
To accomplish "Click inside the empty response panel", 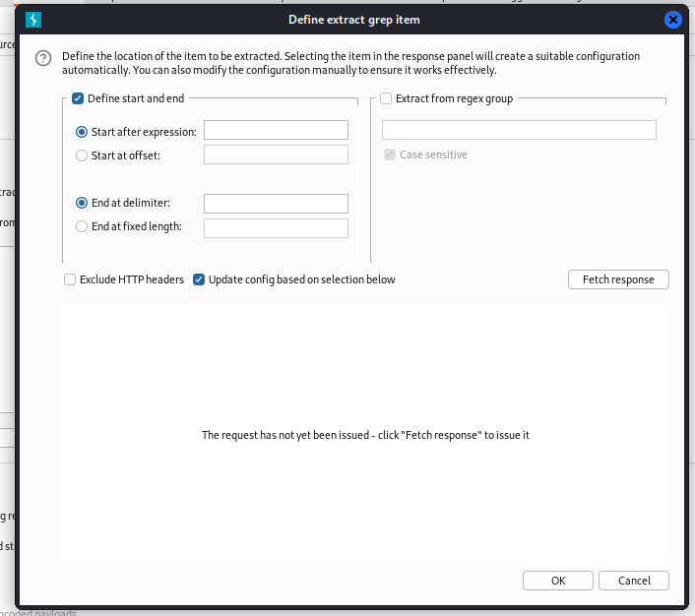I will pyautogui.click(x=365, y=374).
